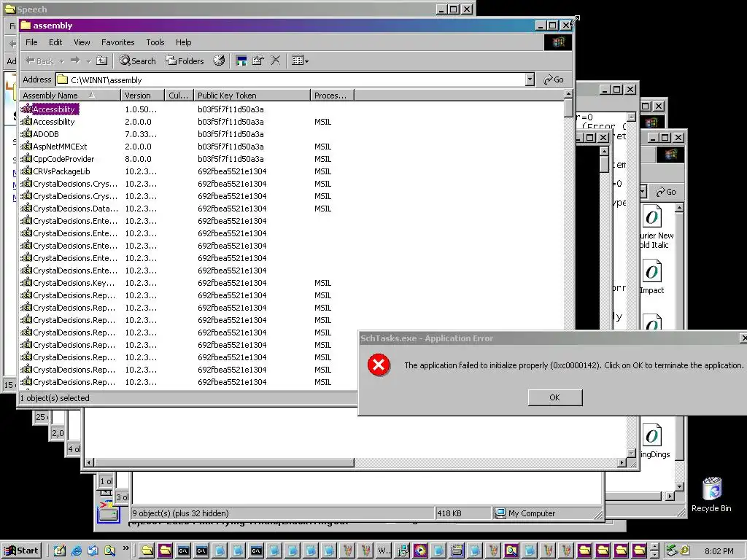Click the Go button next to assembly address
This screenshot has width=747, height=560.
(554, 79)
